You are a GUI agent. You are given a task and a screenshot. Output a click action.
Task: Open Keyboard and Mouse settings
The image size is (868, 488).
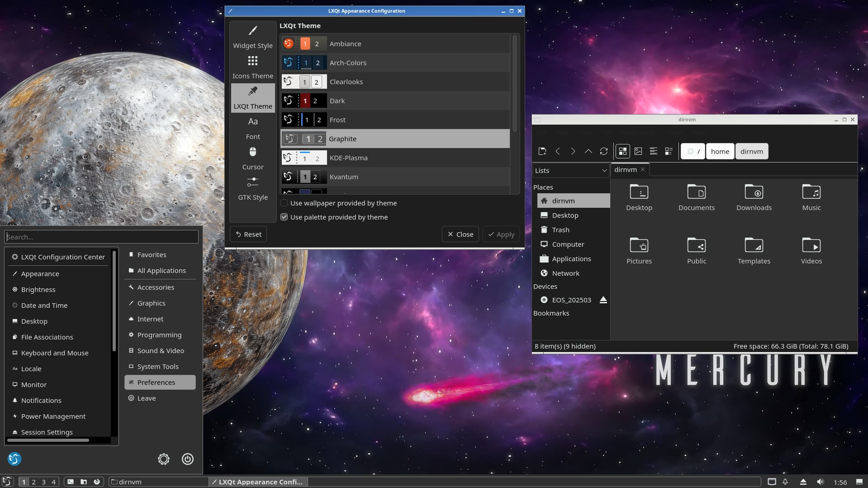(58, 353)
